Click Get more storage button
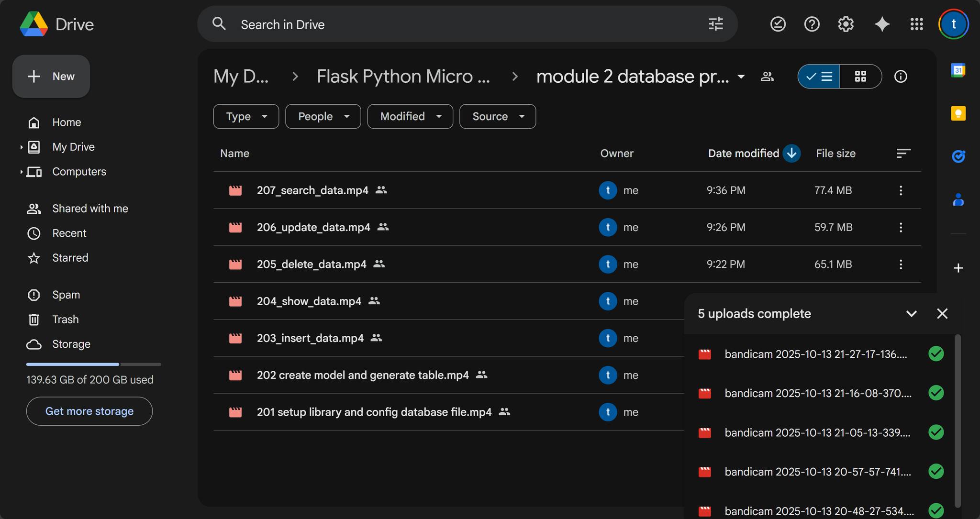The image size is (980, 519). [x=89, y=411]
